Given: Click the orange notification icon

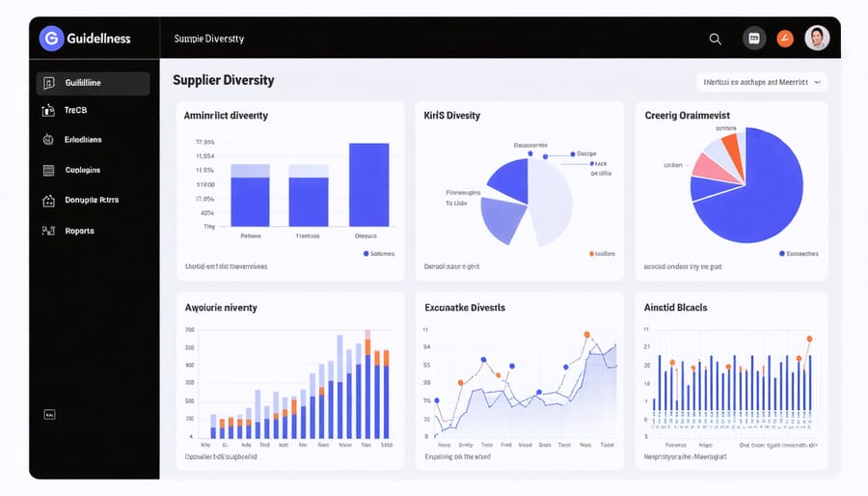Looking at the screenshot, I should 785,39.
